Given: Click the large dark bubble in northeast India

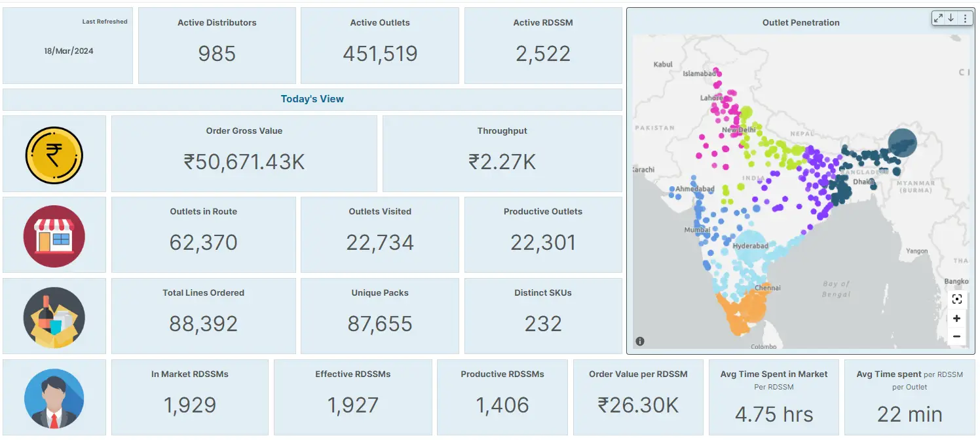Looking at the screenshot, I should [x=903, y=144].
